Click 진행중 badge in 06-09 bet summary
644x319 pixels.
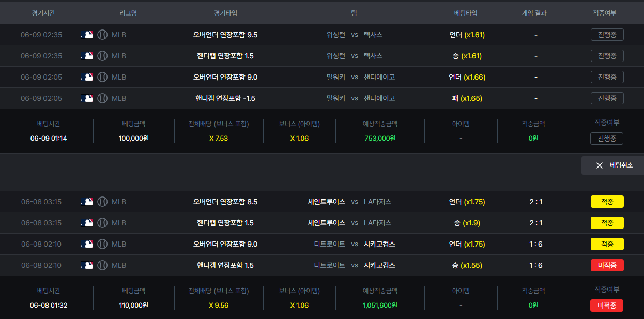(x=607, y=139)
